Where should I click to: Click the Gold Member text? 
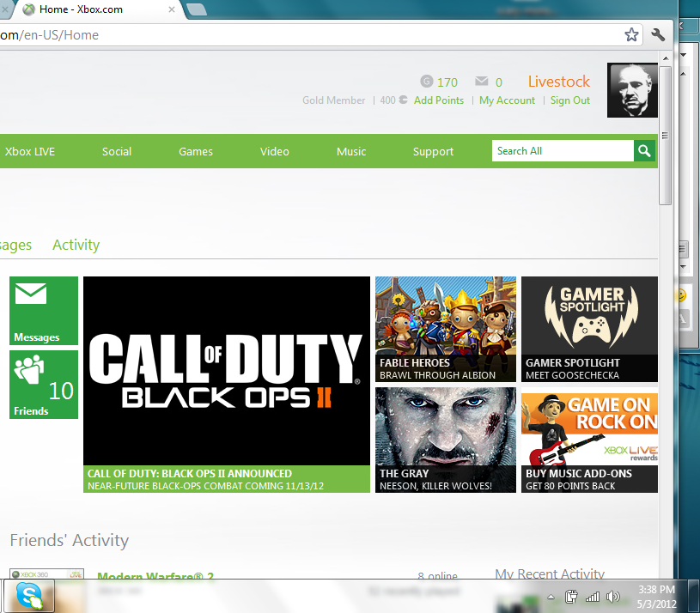(x=333, y=100)
